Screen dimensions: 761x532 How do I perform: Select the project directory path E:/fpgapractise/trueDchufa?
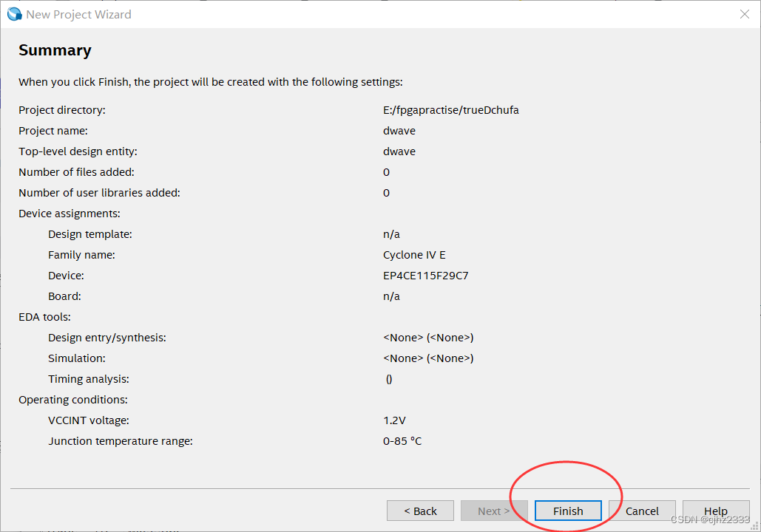(x=451, y=110)
